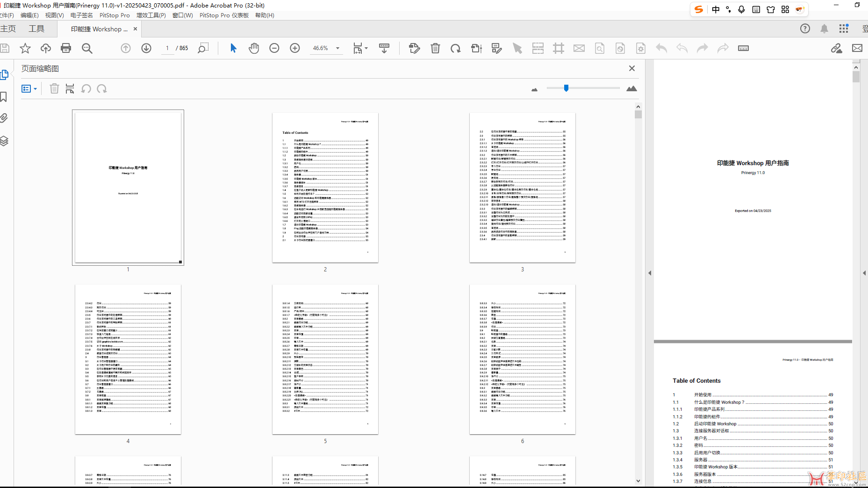This screenshot has width=868, height=488.
Task: Collapse the left pane with arrow handle
Action: (x=650, y=273)
